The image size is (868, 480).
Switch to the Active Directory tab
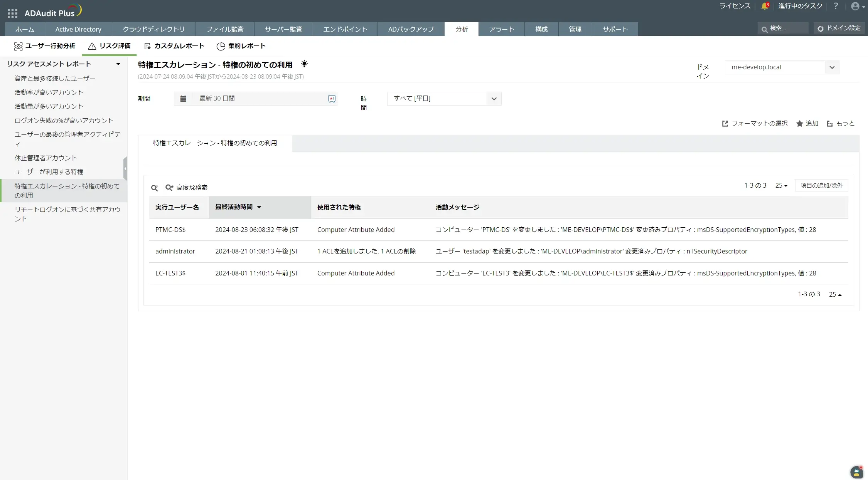coord(78,29)
